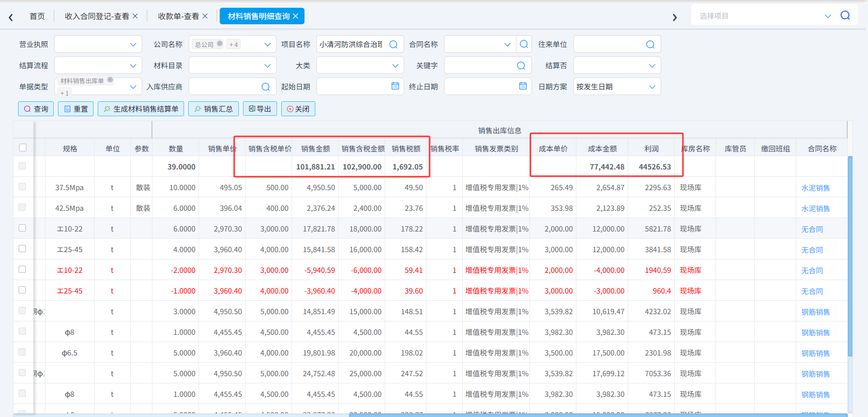The height and width of the screenshot is (417, 868).
Task: Click the 项目名称 search icon
Action: click(393, 44)
